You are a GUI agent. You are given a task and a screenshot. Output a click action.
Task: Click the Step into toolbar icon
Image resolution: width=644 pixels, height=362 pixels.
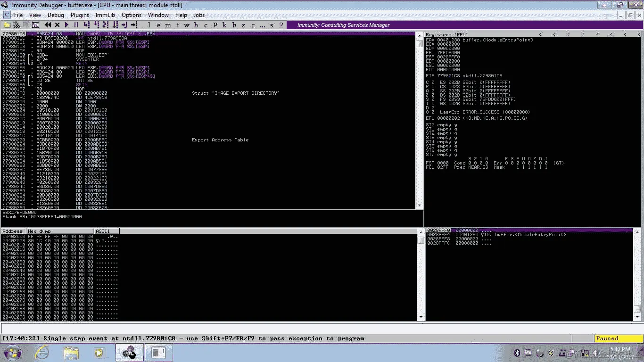[86, 25]
